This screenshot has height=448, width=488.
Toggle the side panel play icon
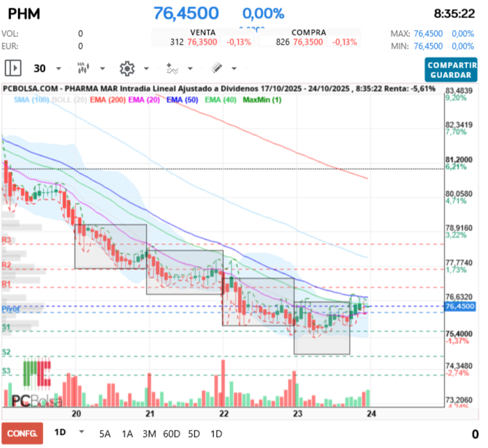(13, 68)
